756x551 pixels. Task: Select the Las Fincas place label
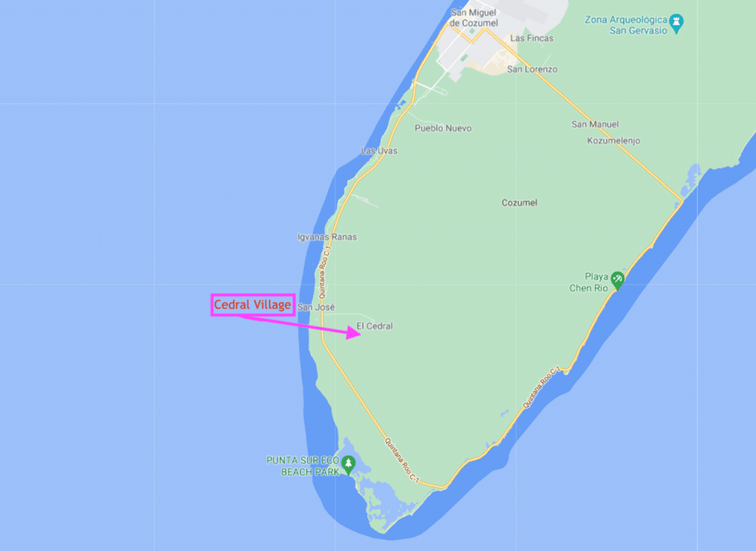coord(532,38)
